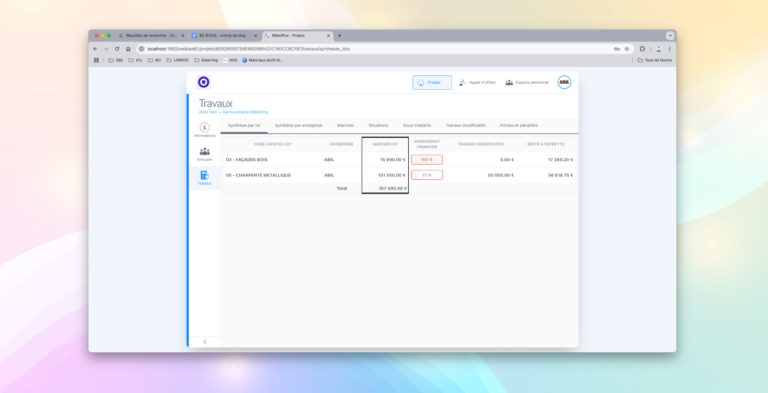Viewport: 768px width, 393px height.
Task: Bookmark page with the star icon
Action: point(626,49)
